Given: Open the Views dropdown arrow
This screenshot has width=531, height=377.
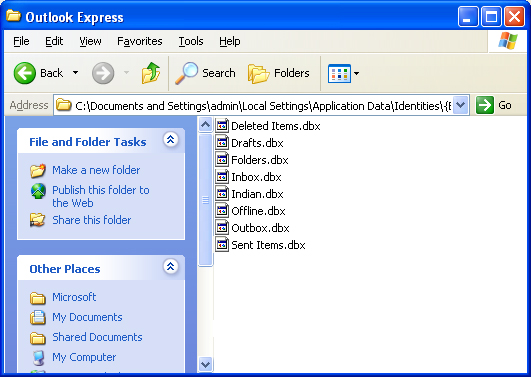Looking at the screenshot, I should coord(356,73).
